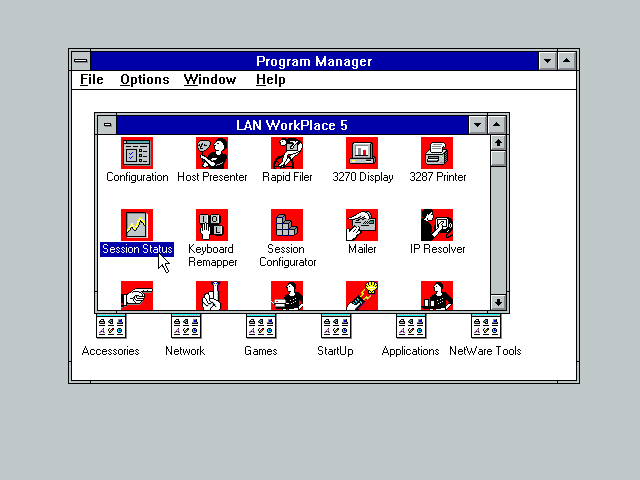This screenshot has width=640, height=480.
Task: Click the "Configuration" label
Action: pyautogui.click(x=137, y=177)
